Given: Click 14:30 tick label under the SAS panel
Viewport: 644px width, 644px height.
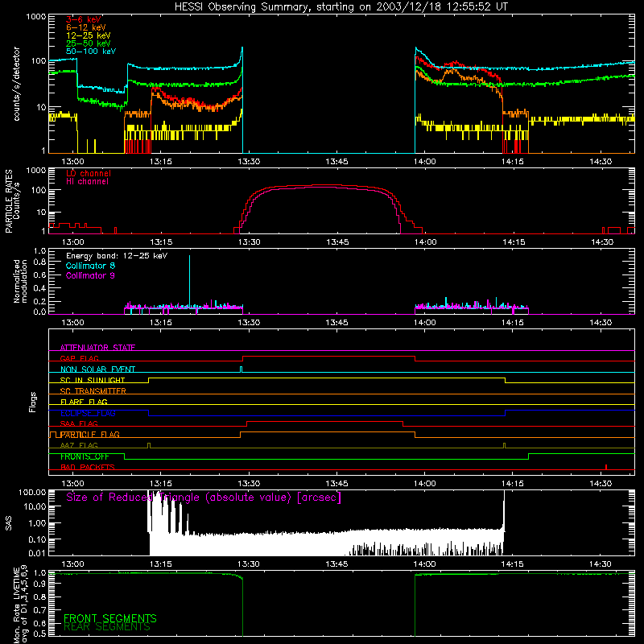Looking at the screenshot, I should click(601, 564).
